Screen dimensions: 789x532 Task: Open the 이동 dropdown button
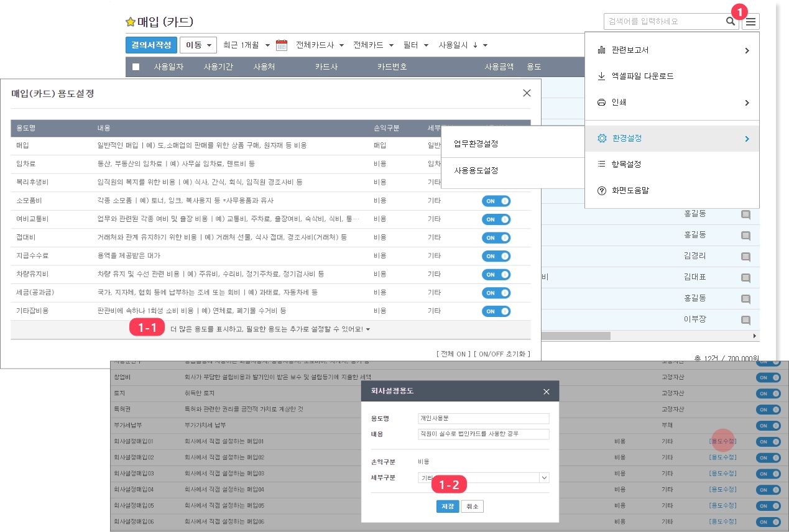(x=198, y=45)
